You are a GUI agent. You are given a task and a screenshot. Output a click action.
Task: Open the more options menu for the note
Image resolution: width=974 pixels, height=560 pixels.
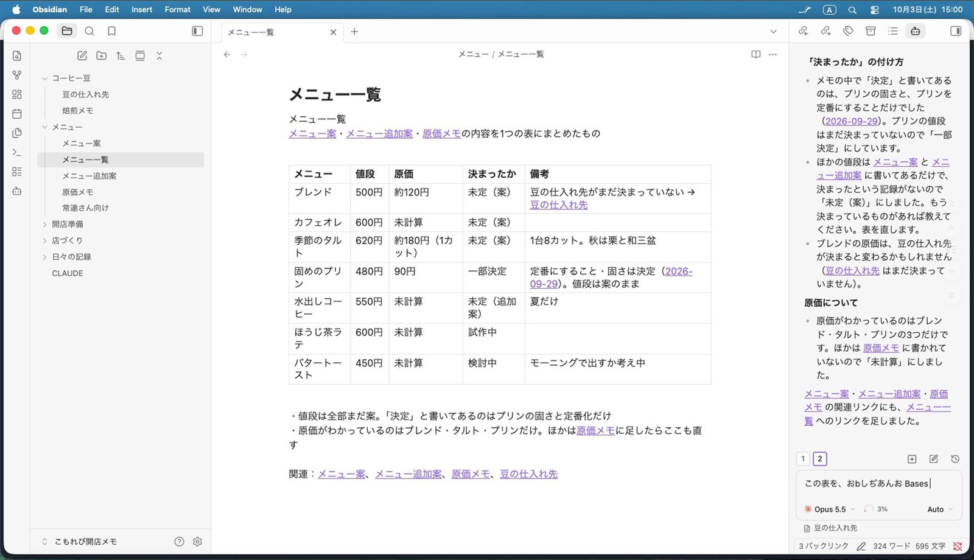coord(773,54)
